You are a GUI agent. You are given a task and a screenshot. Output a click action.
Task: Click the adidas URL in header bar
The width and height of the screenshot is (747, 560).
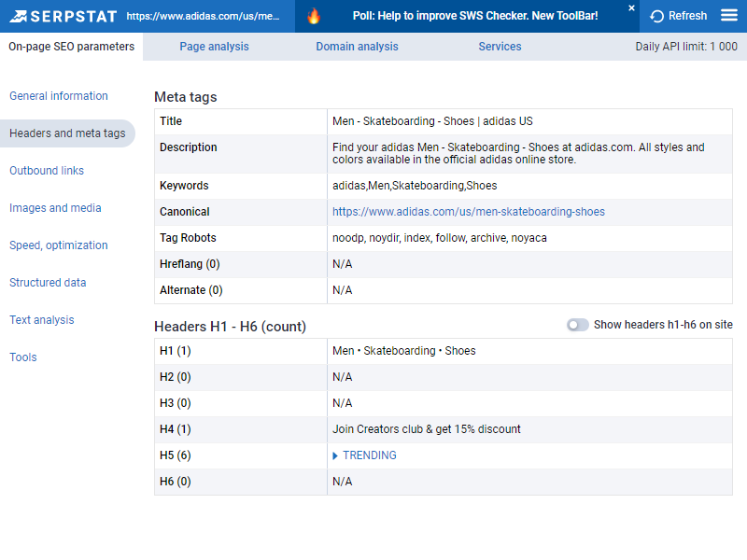pos(203,16)
